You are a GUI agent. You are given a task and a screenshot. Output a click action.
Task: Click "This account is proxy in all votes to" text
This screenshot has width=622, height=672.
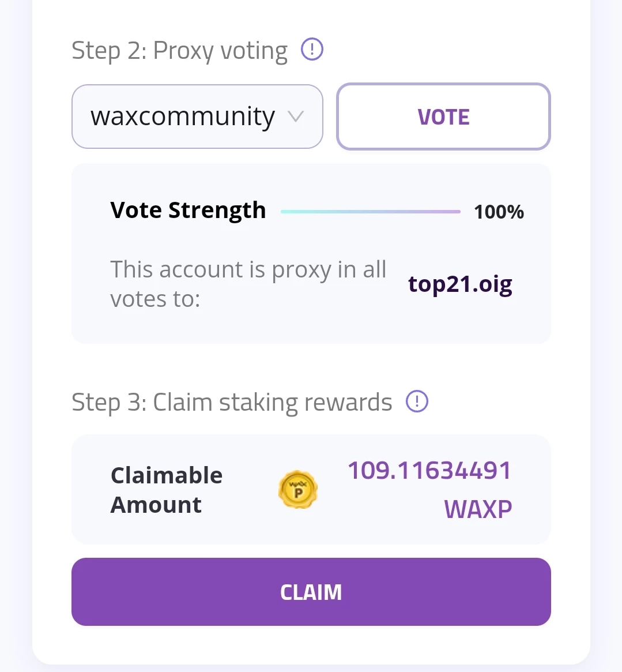point(248,284)
